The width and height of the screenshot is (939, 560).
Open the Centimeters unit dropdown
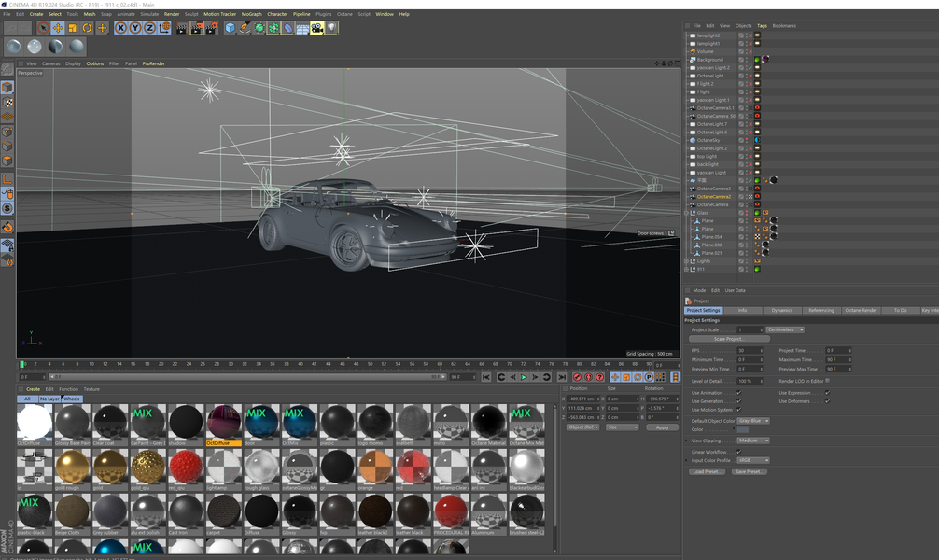(785, 330)
